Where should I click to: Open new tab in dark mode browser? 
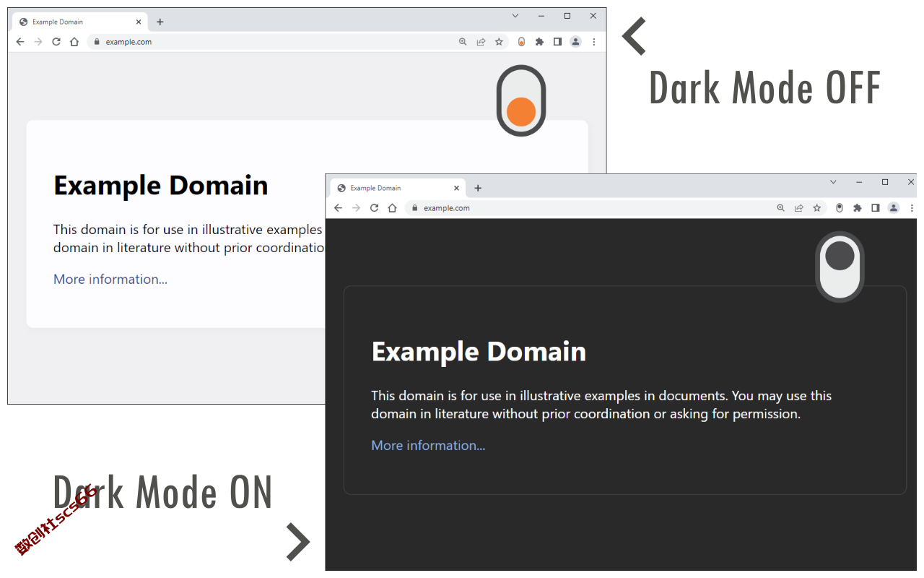(x=478, y=189)
